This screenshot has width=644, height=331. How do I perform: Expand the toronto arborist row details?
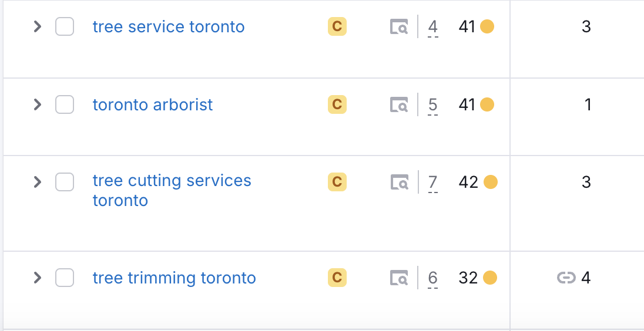tap(38, 105)
